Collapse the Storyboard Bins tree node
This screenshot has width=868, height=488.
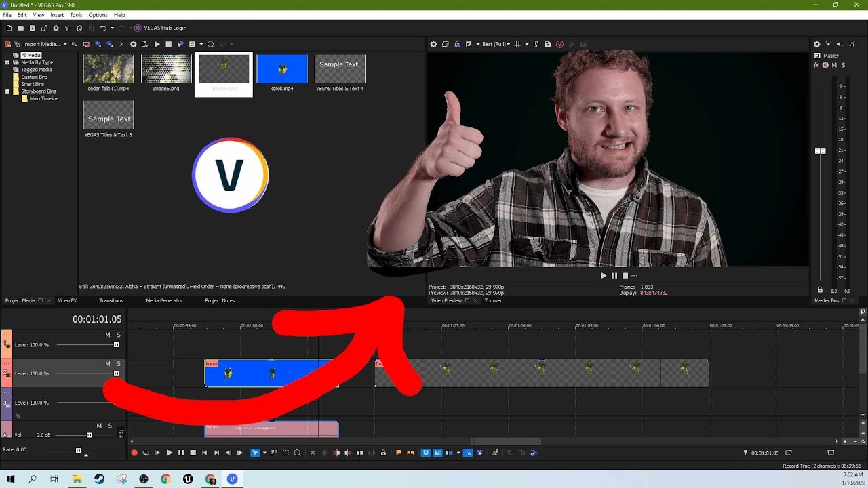pyautogui.click(x=7, y=91)
